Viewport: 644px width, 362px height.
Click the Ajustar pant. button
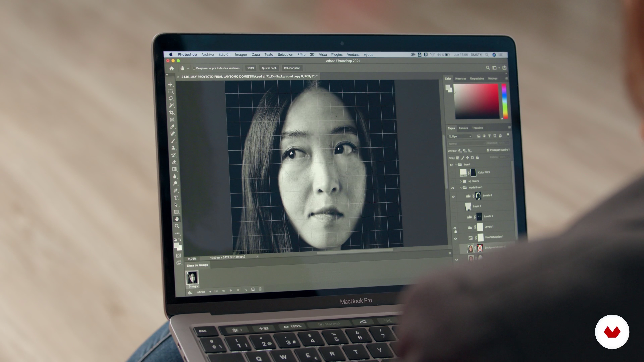(x=269, y=68)
